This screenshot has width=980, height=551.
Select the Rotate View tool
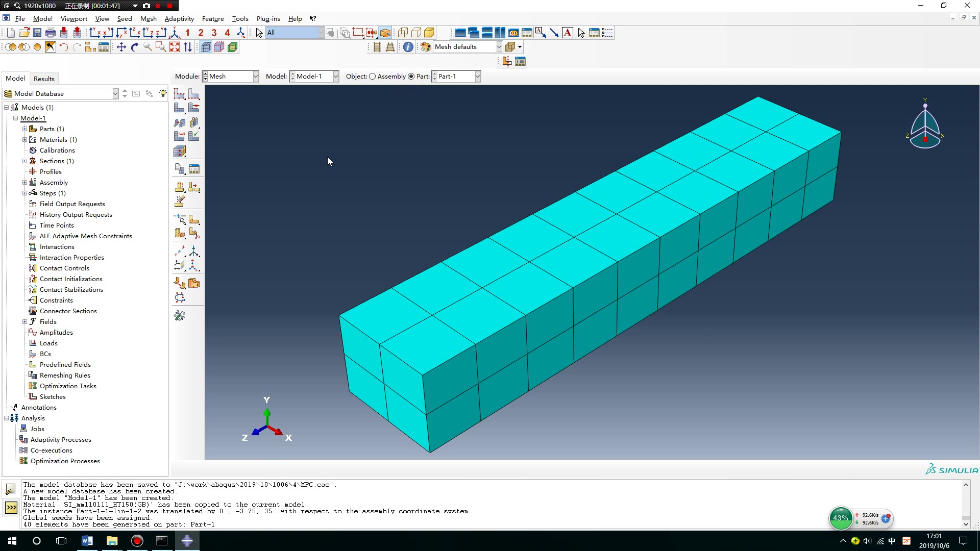135,47
